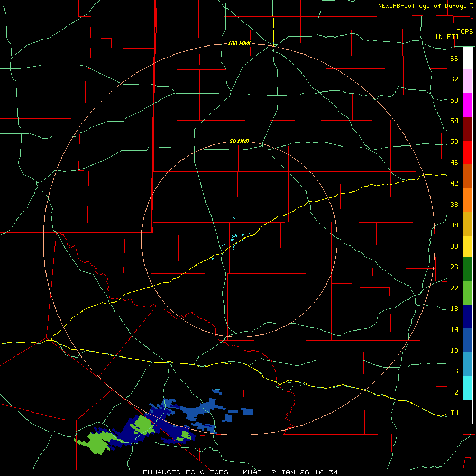Click the legend value 2

click(456, 392)
